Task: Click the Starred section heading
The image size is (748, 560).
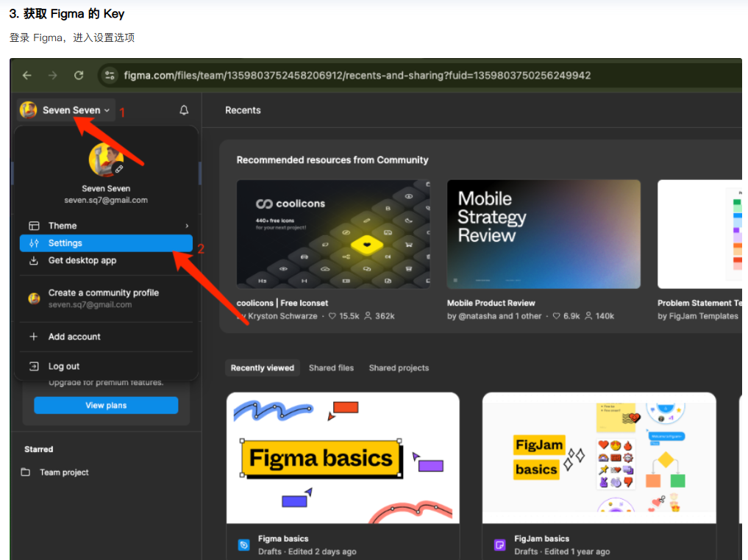Action: (39, 449)
